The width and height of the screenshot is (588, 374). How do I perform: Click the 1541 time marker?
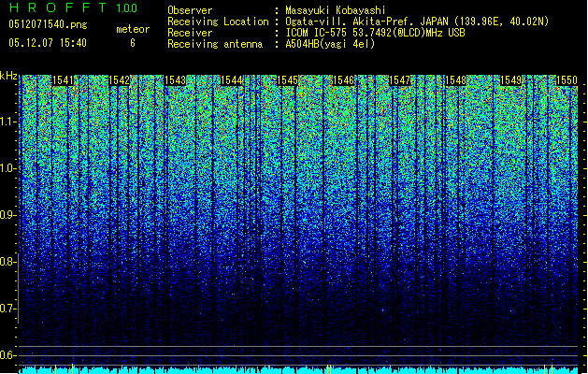[x=63, y=80]
